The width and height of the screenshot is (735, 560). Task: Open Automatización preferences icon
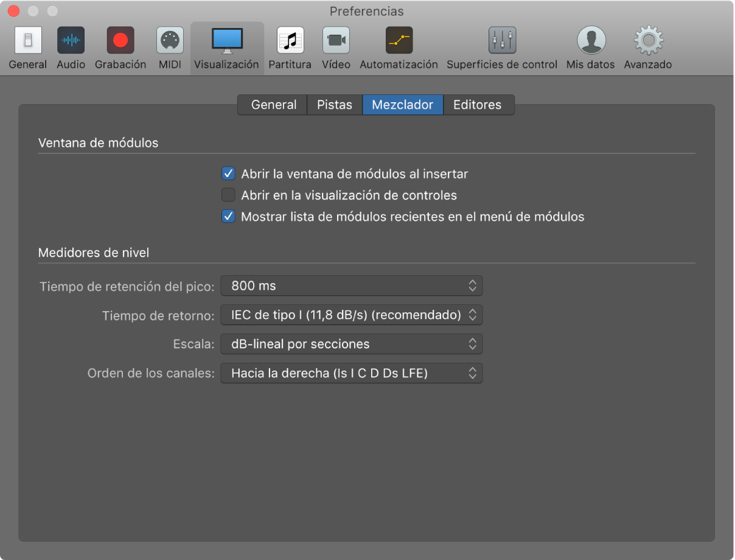click(x=399, y=41)
